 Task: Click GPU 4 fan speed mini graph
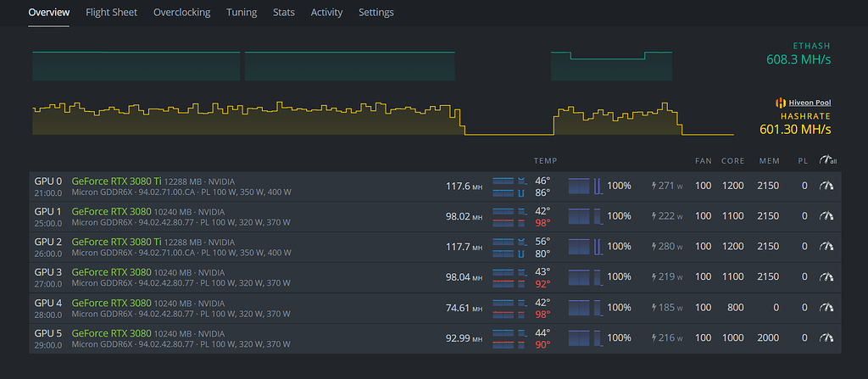[x=585, y=308]
